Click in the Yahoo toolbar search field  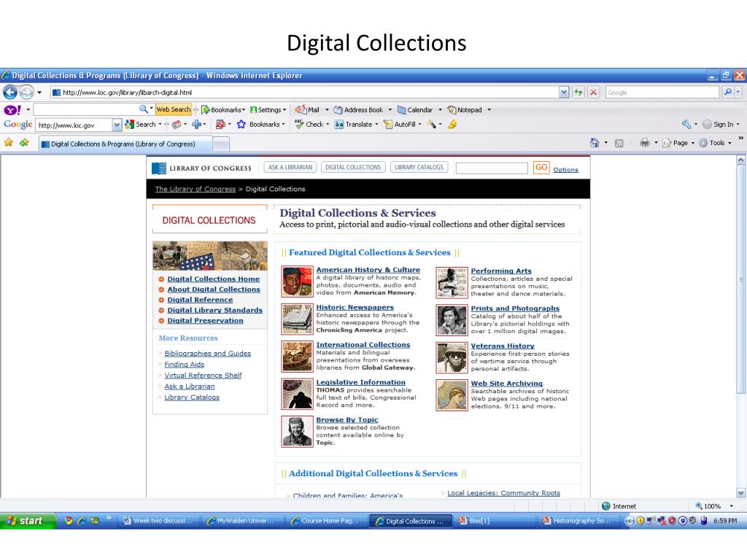86,109
